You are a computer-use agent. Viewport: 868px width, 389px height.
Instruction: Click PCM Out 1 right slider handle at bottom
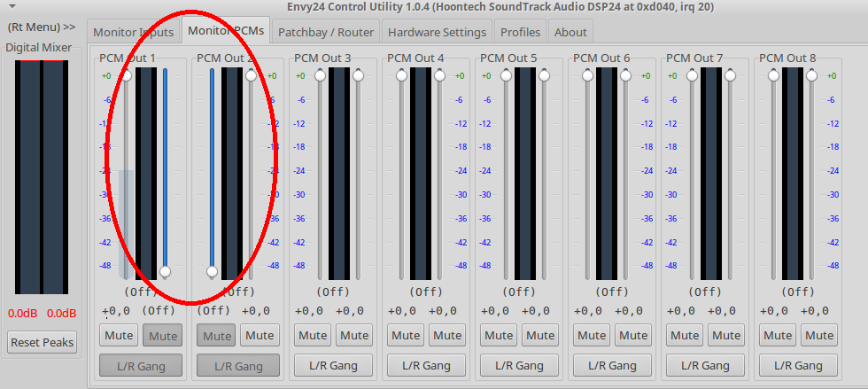coord(165,271)
